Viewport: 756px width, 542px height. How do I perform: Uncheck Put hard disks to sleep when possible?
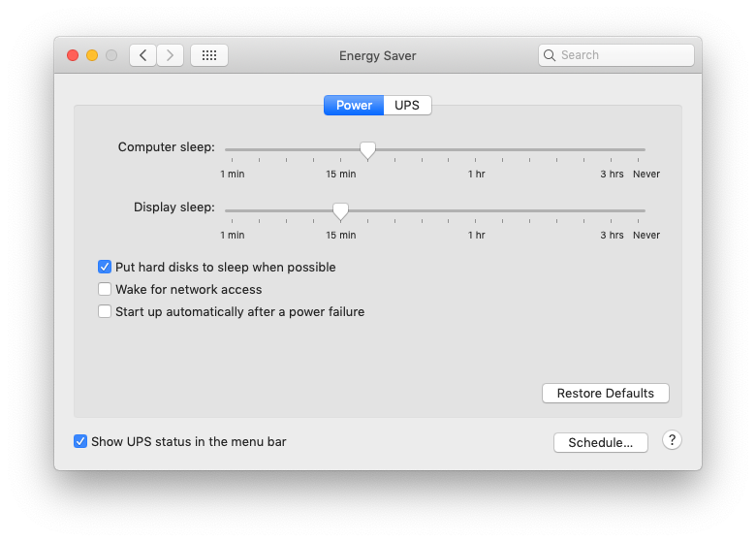click(105, 267)
